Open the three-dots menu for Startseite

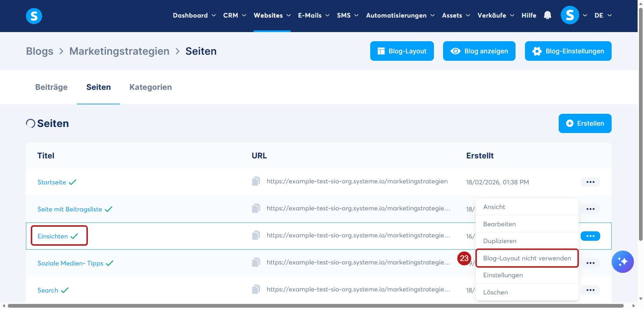590,182
